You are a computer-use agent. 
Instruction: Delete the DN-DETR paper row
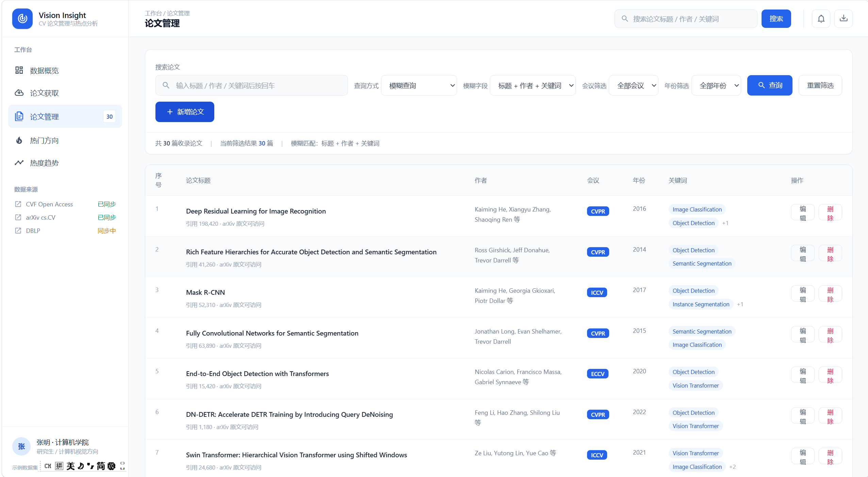830,416
